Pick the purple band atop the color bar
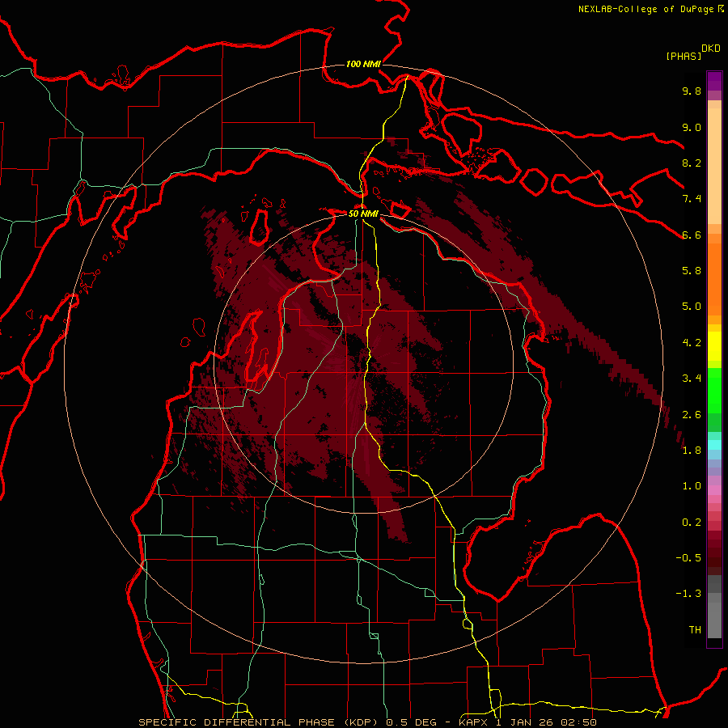Viewport: 728px width, 728px height. click(714, 81)
